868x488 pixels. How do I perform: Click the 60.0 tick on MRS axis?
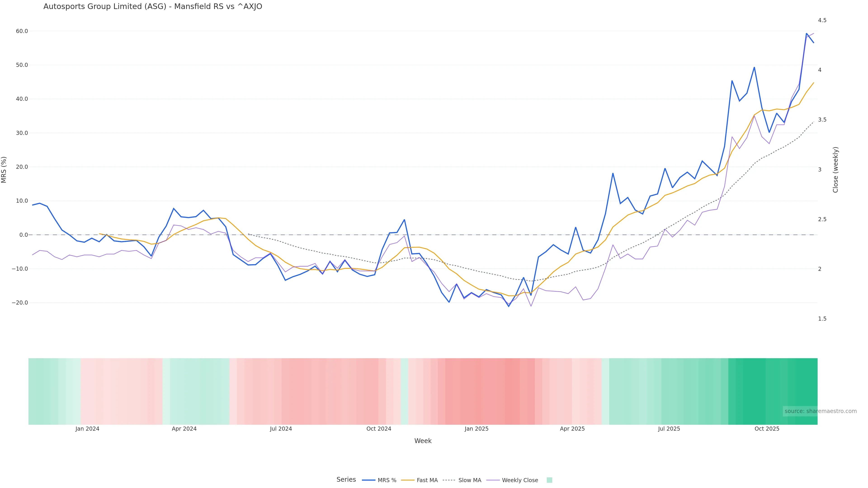tap(22, 31)
